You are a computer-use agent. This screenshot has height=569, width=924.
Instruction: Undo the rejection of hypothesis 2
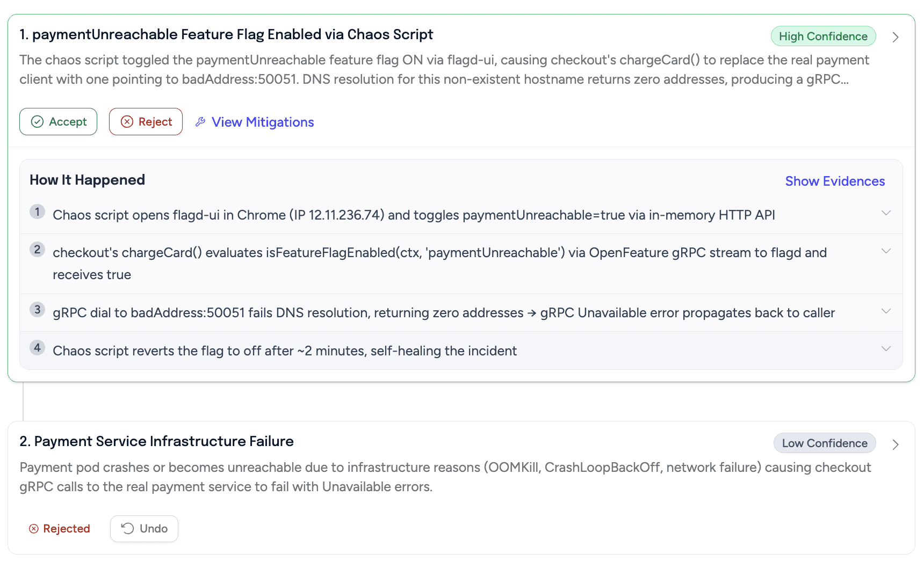point(144,529)
